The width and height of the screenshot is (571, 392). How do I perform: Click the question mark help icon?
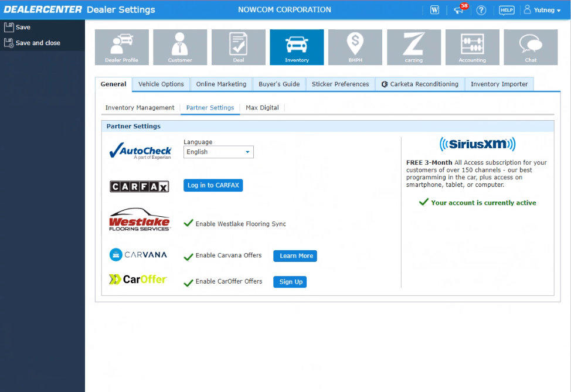point(481,10)
